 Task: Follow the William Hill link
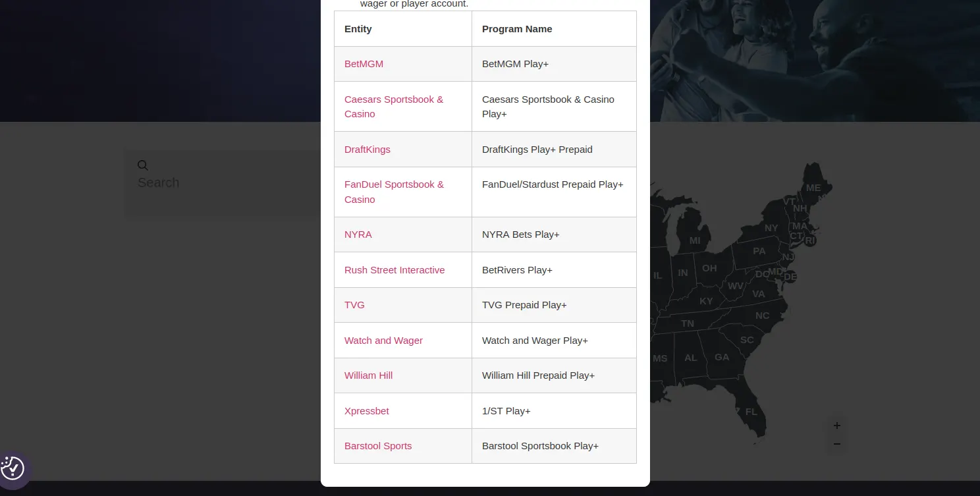click(x=368, y=375)
